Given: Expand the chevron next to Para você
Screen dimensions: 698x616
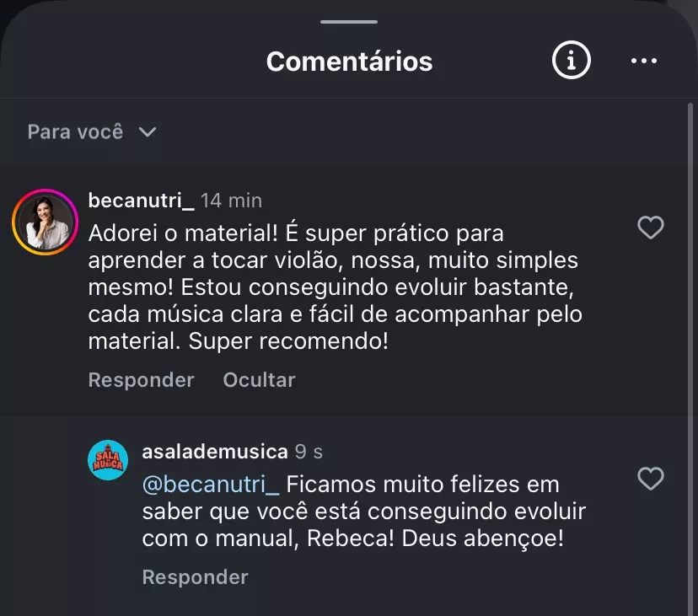Looking at the screenshot, I should (148, 132).
